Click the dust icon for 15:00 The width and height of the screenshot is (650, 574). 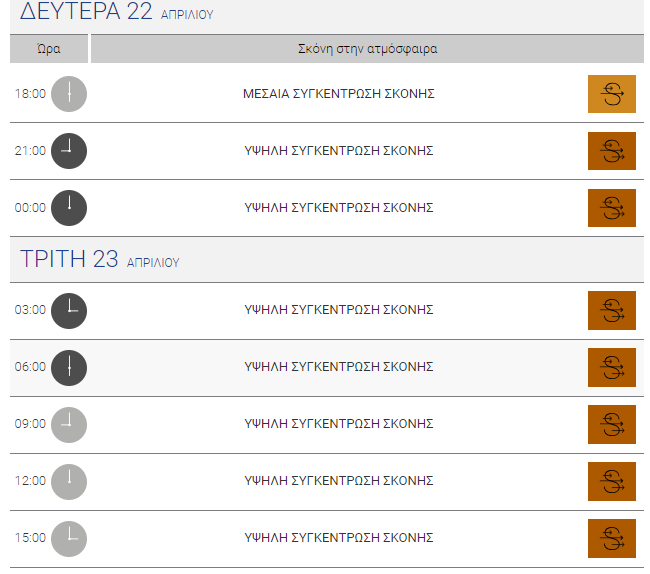coord(611,538)
